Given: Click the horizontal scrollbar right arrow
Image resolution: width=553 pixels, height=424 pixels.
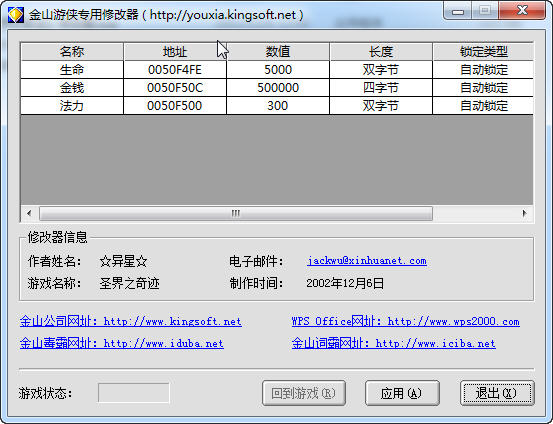Looking at the screenshot, I should tap(524, 213).
